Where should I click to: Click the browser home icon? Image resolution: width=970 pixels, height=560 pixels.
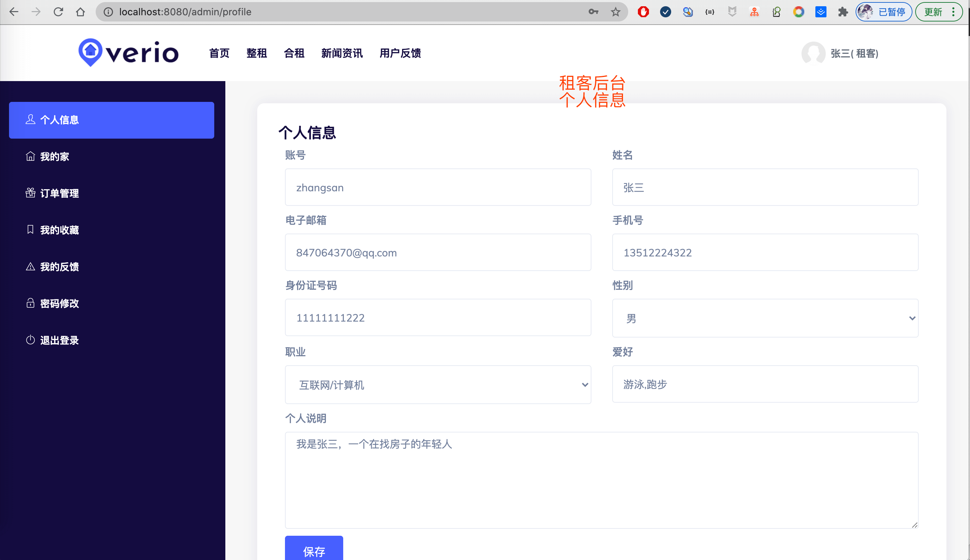pyautogui.click(x=80, y=12)
